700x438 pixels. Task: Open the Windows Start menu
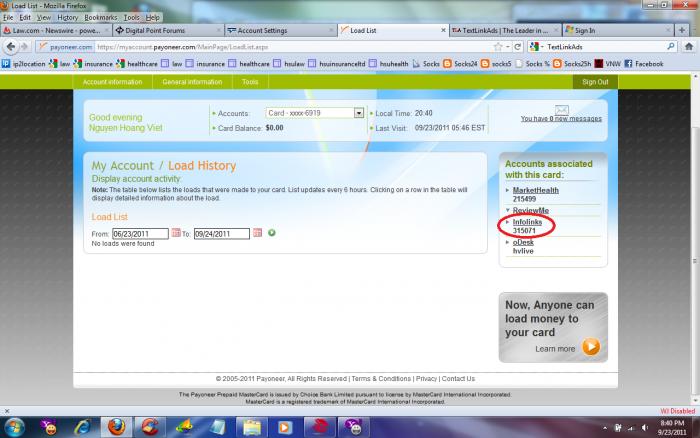point(14,427)
